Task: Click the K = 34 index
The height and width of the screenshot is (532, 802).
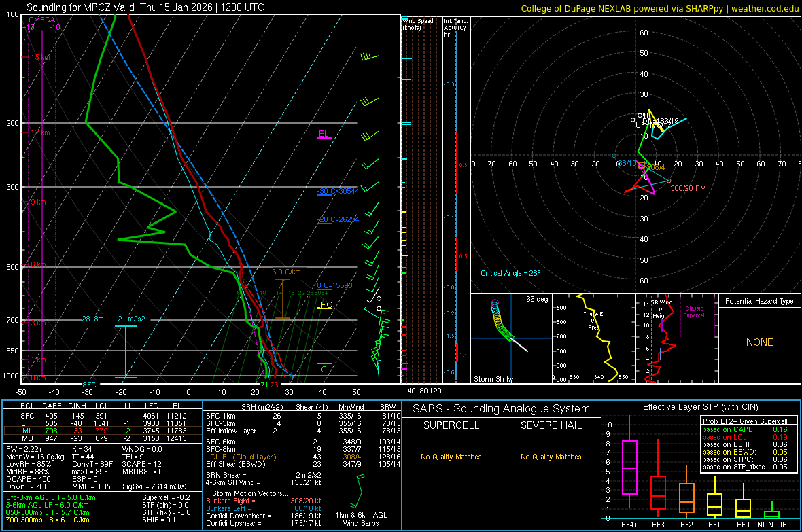Action: [82, 449]
